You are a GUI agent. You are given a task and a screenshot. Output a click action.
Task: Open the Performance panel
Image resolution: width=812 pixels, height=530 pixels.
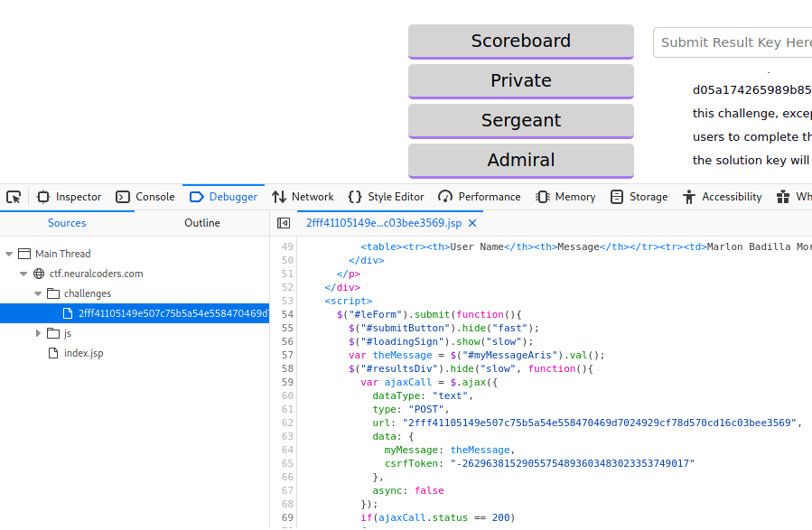[x=480, y=197]
